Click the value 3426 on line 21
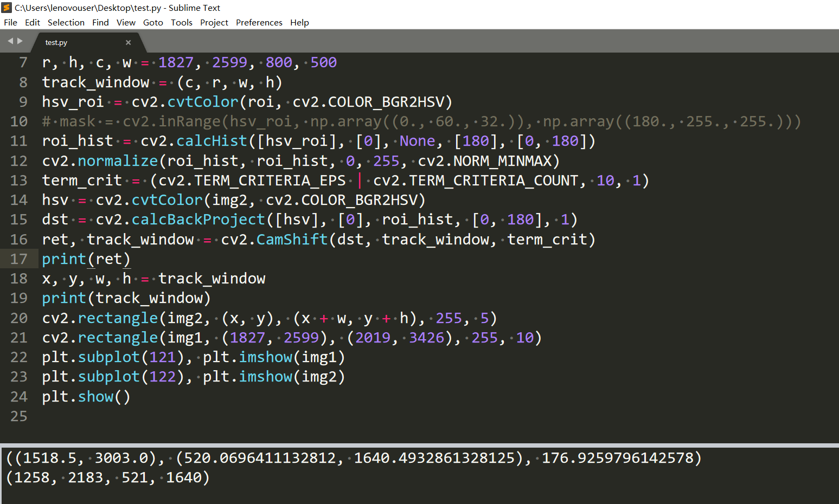 [426, 338]
